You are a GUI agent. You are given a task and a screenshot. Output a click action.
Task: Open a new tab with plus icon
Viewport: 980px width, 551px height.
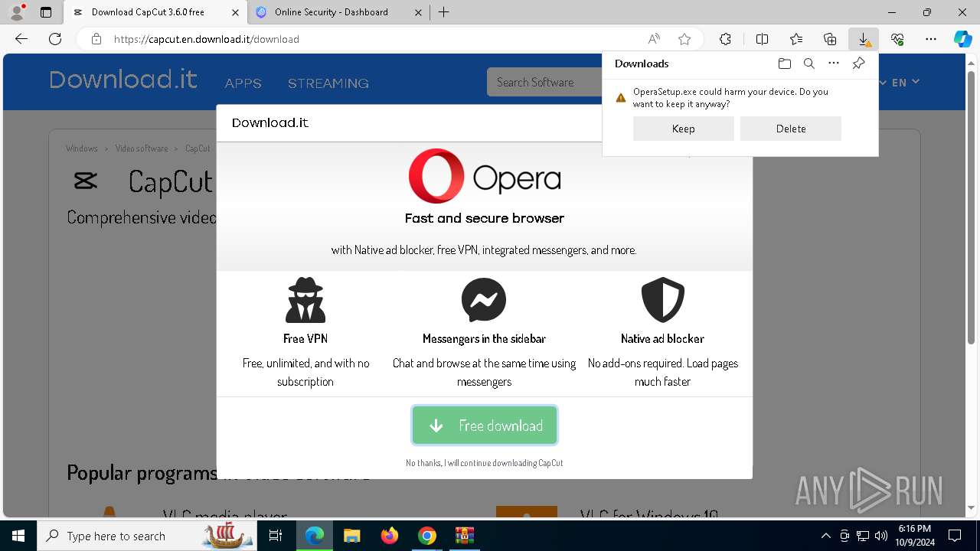pos(444,12)
